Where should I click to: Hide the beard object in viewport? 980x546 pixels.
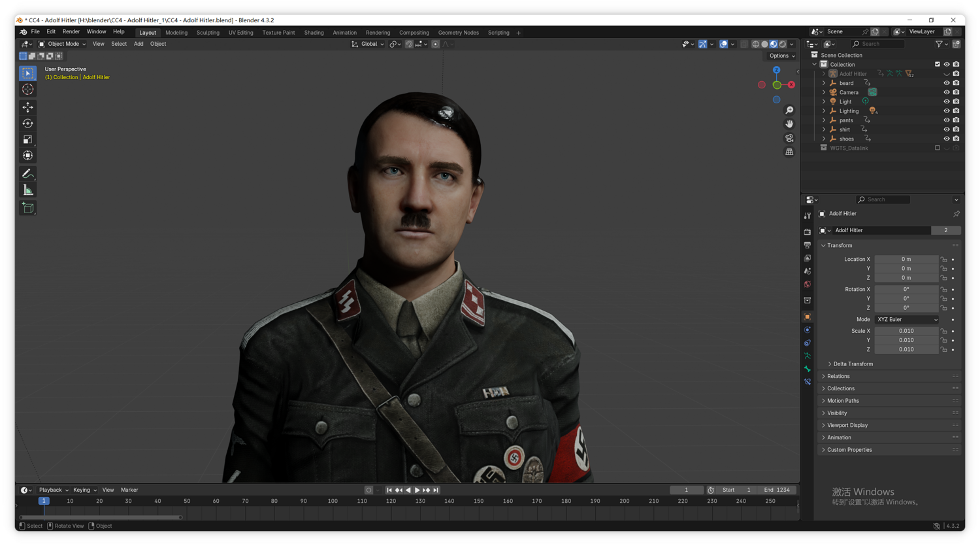pos(947,83)
